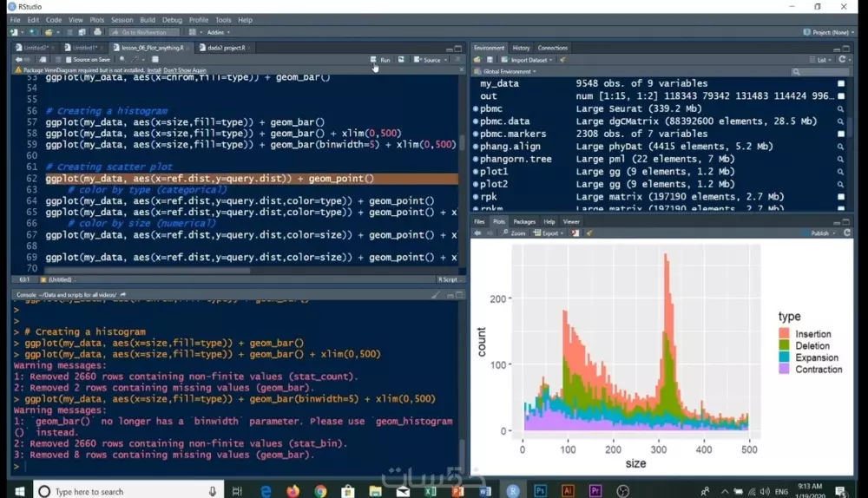
Task: Click the Windows taskbar search box
Action: click(x=128, y=491)
